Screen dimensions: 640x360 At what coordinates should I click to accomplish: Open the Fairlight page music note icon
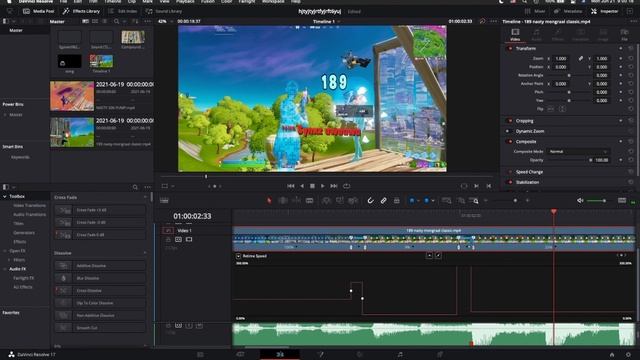(400, 354)
